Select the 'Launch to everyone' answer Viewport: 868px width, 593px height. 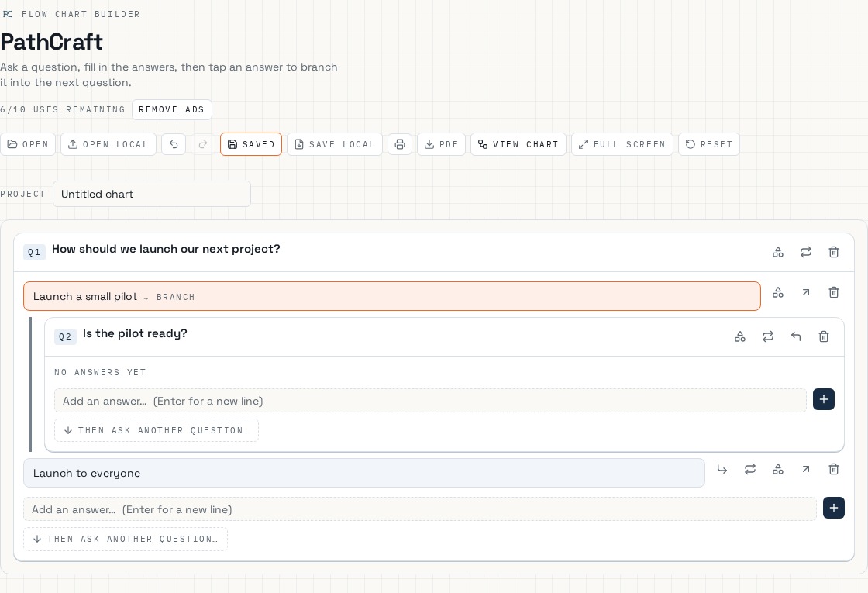363,474
